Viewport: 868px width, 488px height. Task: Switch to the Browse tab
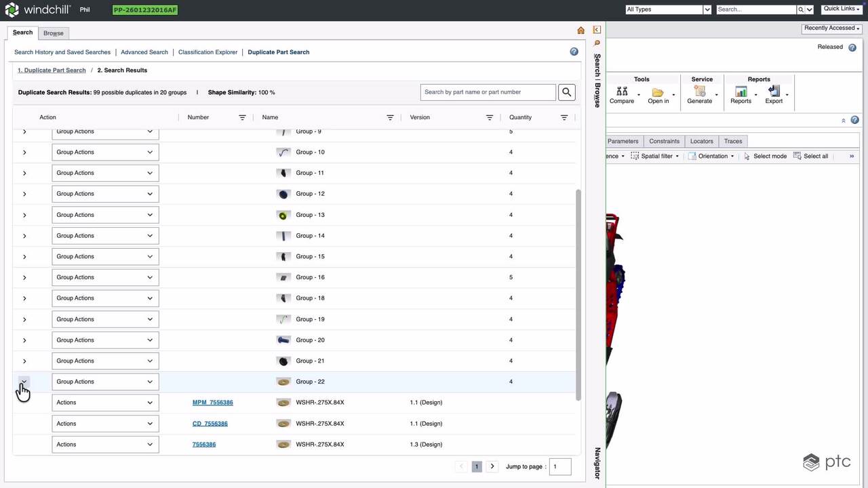(53, 33)
